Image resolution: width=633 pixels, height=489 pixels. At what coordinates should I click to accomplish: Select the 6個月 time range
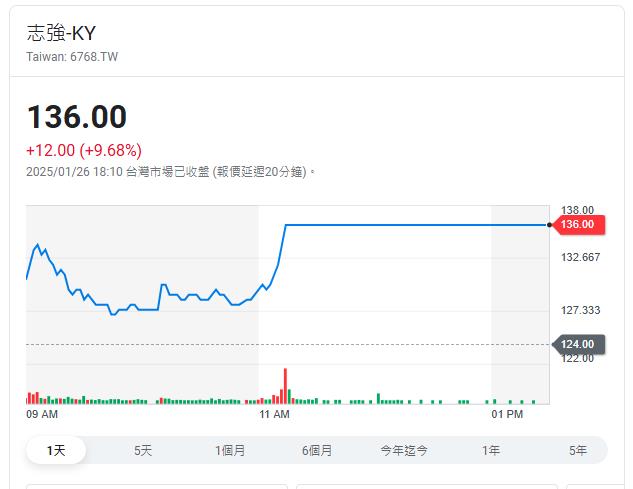pos(317,450)
